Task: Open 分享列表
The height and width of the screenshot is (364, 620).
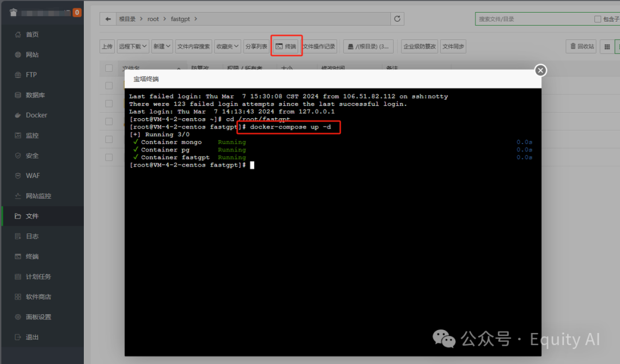Action: [256, 47]
